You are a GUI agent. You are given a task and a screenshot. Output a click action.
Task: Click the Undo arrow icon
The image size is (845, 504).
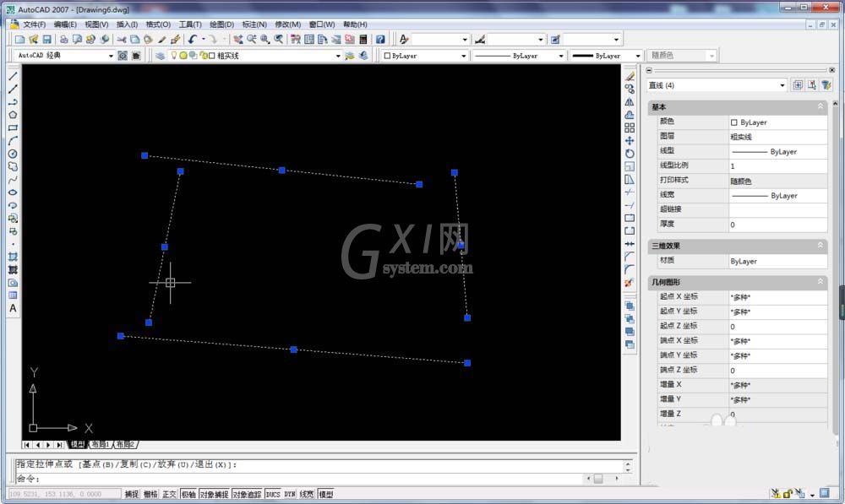pos(193,40)
